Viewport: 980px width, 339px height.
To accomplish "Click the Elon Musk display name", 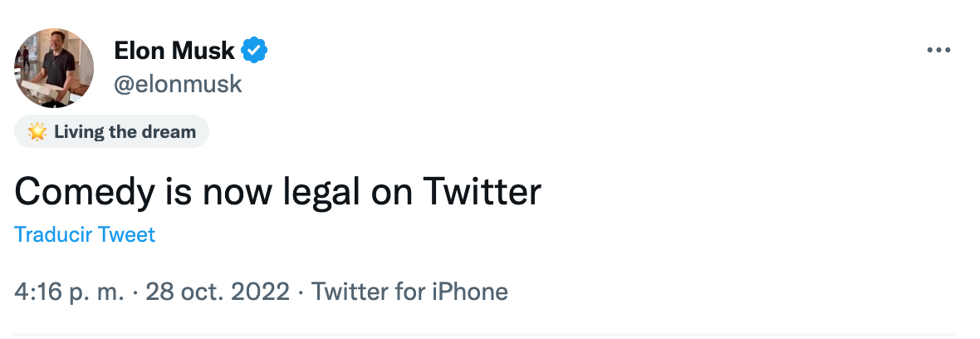I will click(x=174, y=52).
